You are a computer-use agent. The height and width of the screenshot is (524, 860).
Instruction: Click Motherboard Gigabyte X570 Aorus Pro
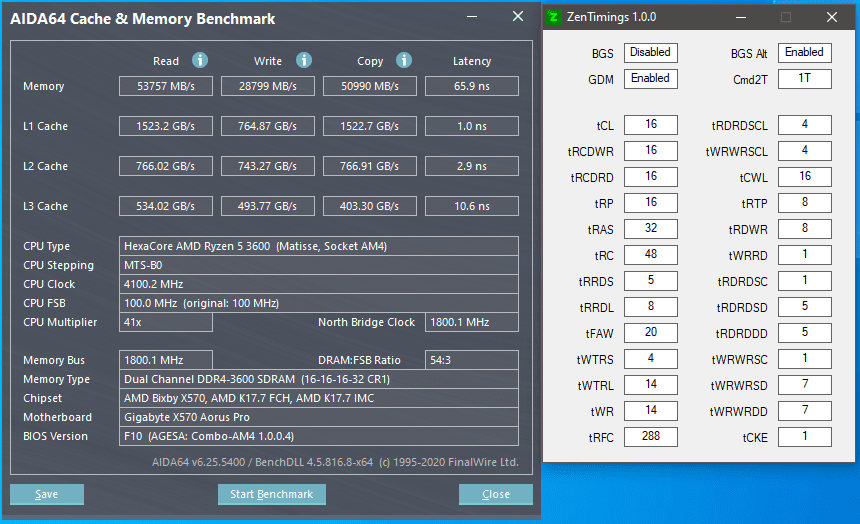(x=319, y=417)
